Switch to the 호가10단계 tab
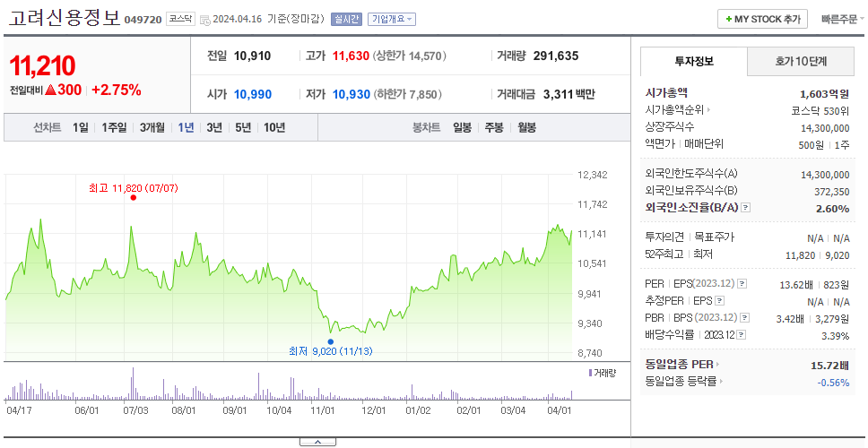 pyautogui.click(x=801, y=62)
